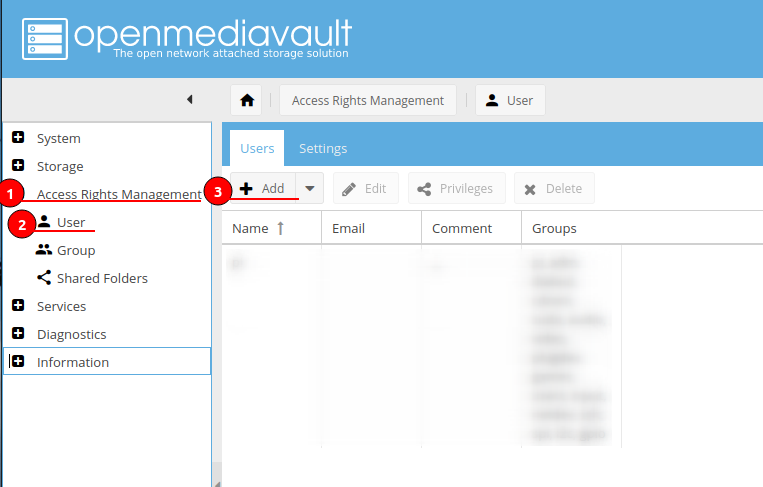Select System in the navigation tree
Viewport: 763px width, 487px height.
coord(59,139)
